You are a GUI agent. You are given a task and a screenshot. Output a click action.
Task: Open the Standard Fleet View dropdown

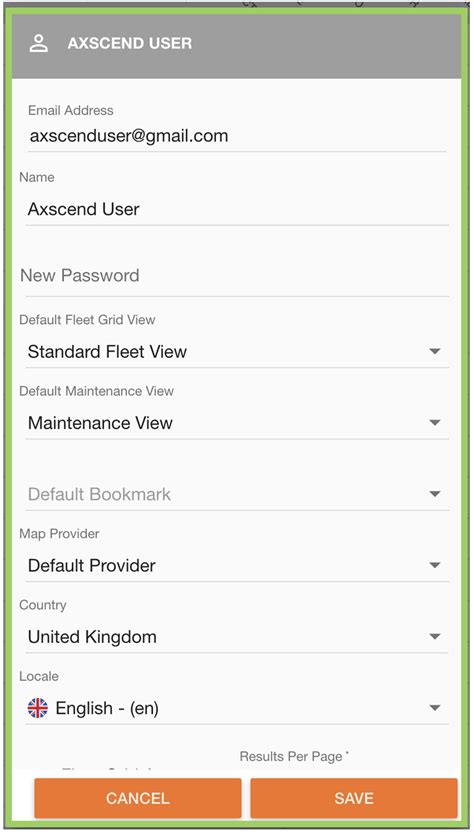tap(237, 352)
